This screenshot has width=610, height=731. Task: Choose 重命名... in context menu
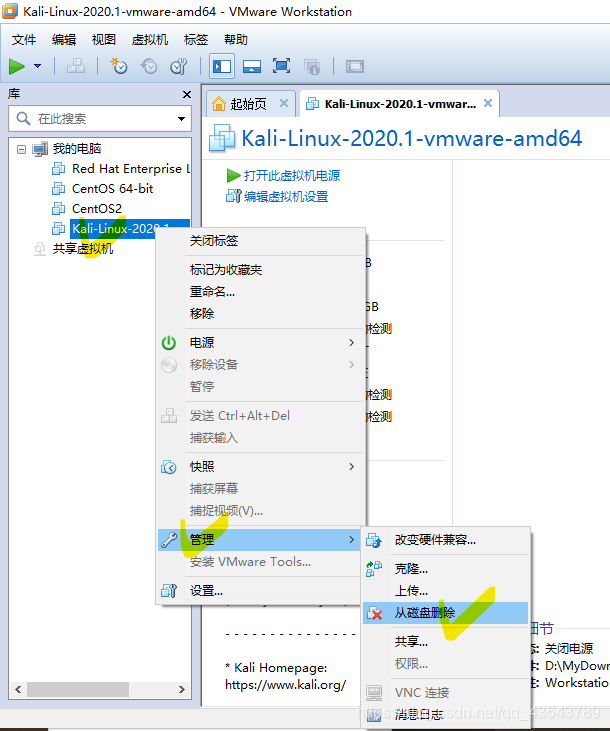[x=212, y=291]
